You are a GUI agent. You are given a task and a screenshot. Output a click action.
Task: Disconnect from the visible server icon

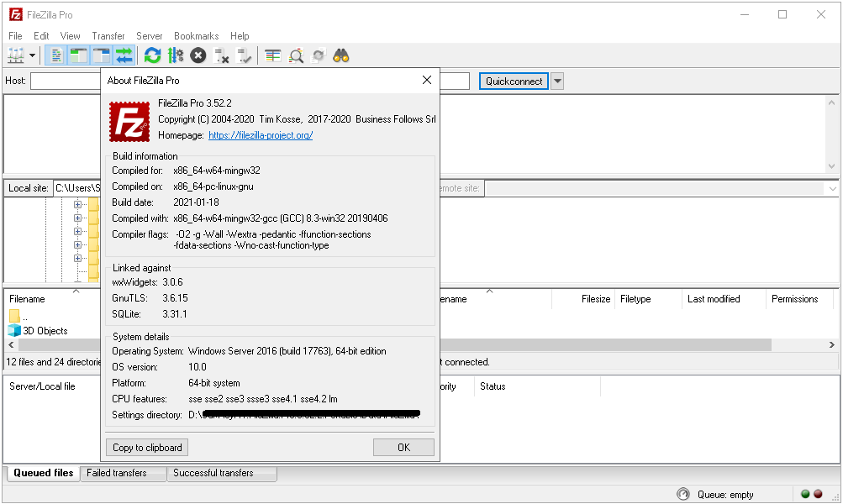[x=221, y=55]
